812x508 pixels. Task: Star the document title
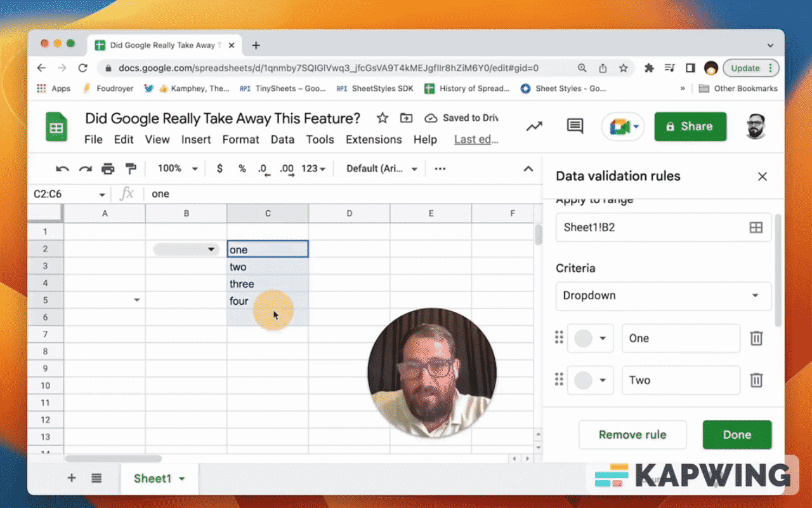(x=382, y=118)
